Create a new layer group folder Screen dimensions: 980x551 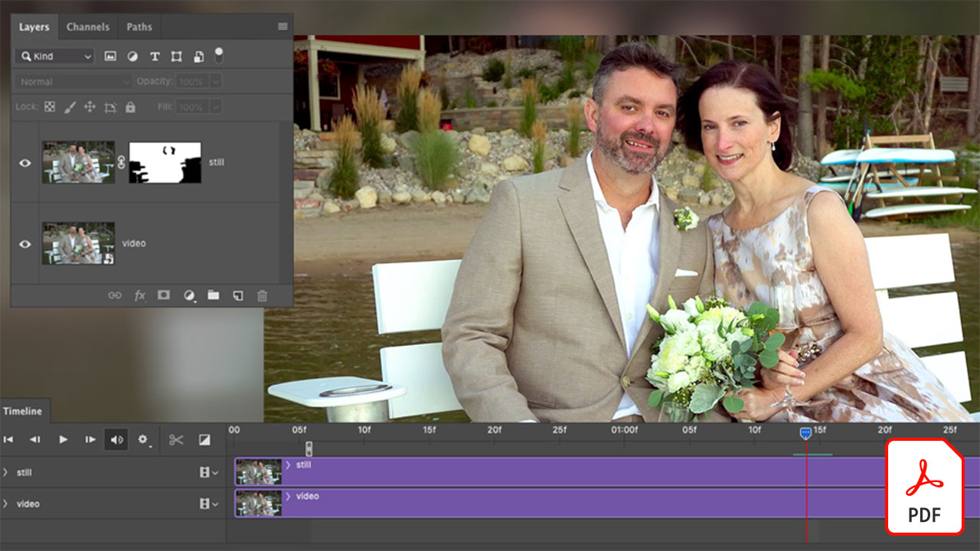(213, 295)
